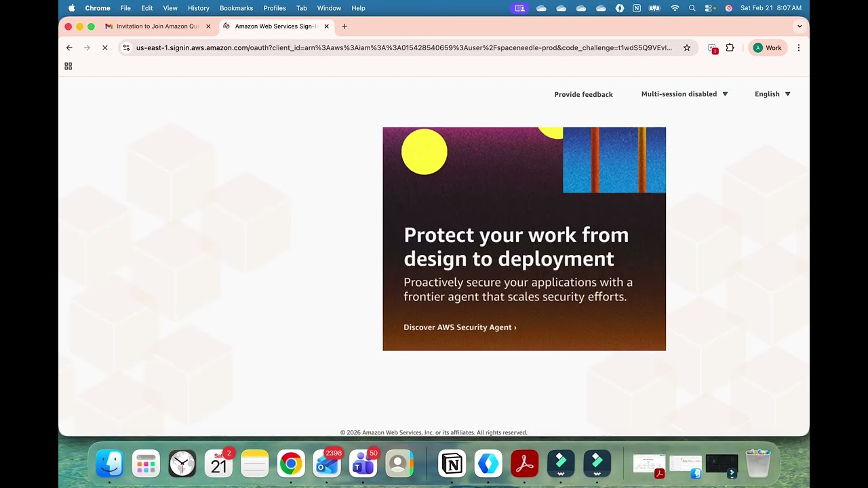Bookmark this page with star icon
The height and width of the screenshot is (488, 868).
point(686,47)
